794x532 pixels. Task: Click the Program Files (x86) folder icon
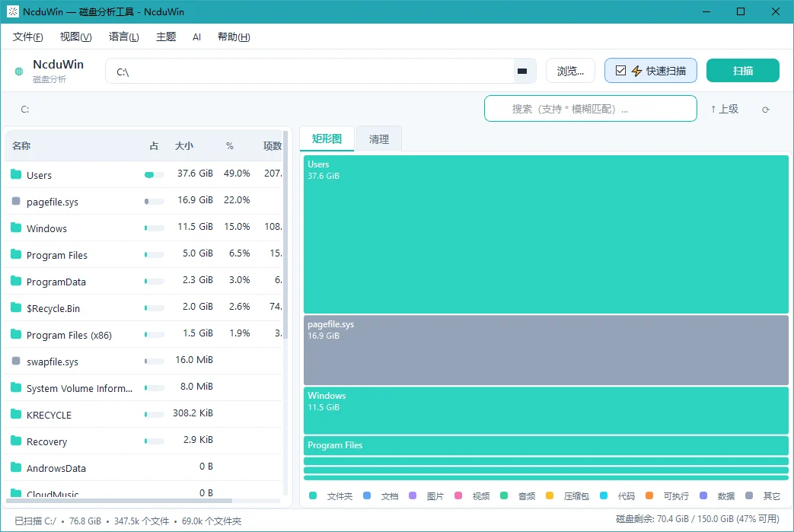16,335
